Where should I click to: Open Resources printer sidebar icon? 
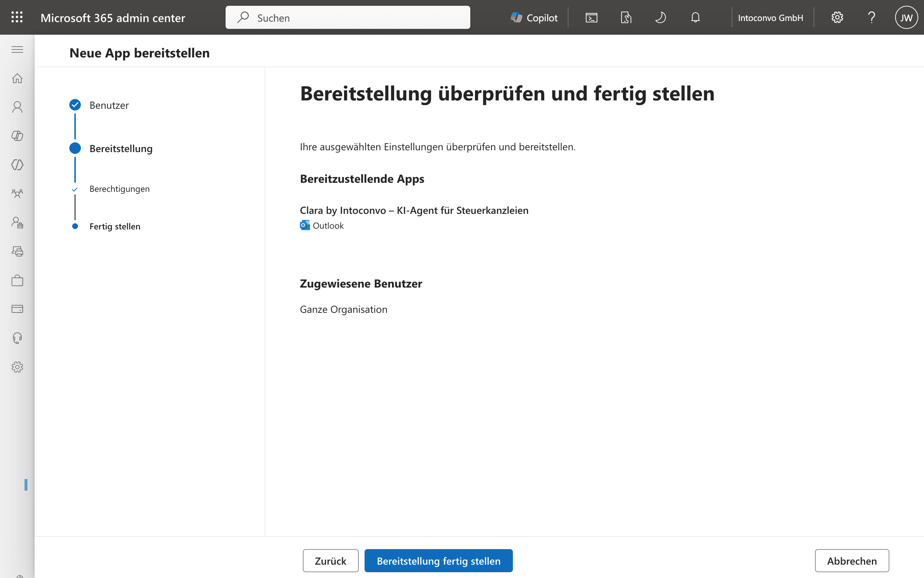coord(17,251)
